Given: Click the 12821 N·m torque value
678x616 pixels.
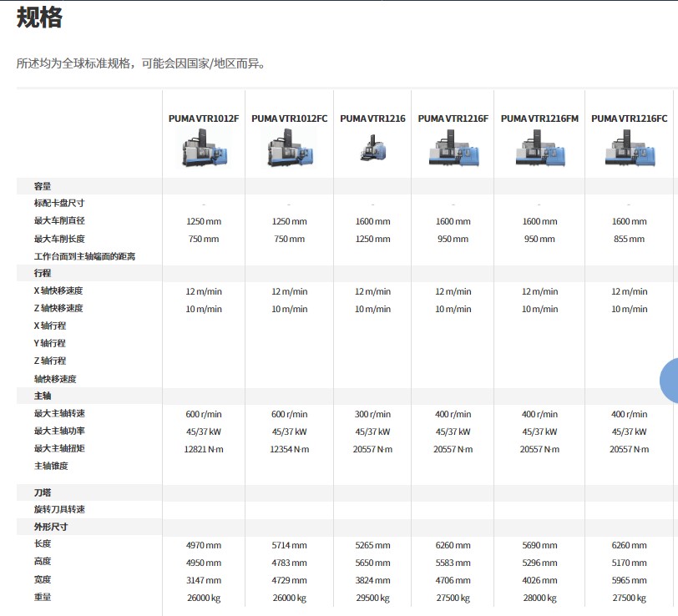Looking at the screenshot, I should coord(204,450).
